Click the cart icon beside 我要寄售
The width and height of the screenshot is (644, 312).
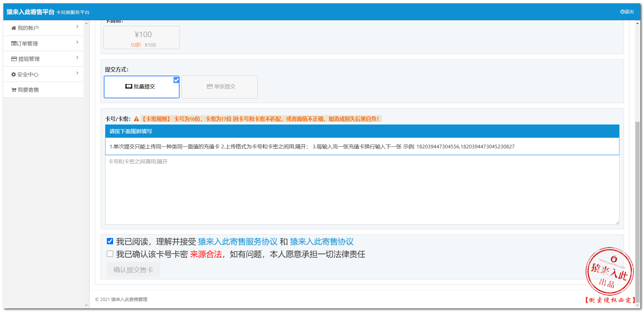click(x=14, y=90)
